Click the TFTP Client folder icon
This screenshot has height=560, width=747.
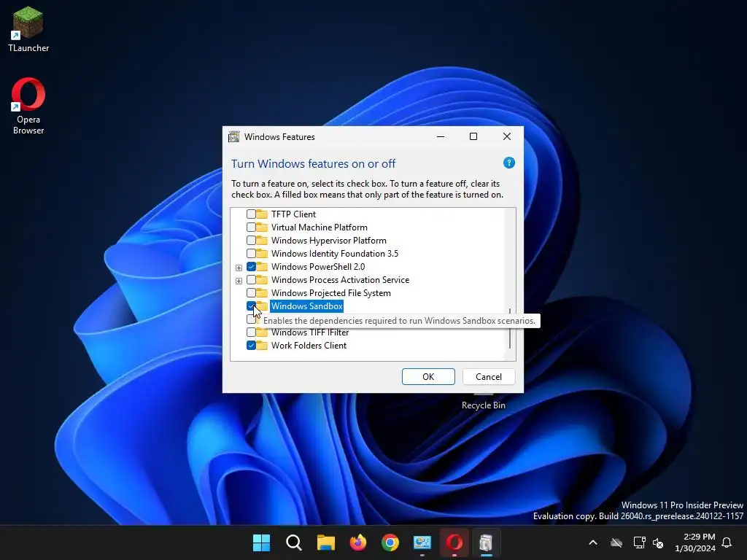click(x=262, y=214)
